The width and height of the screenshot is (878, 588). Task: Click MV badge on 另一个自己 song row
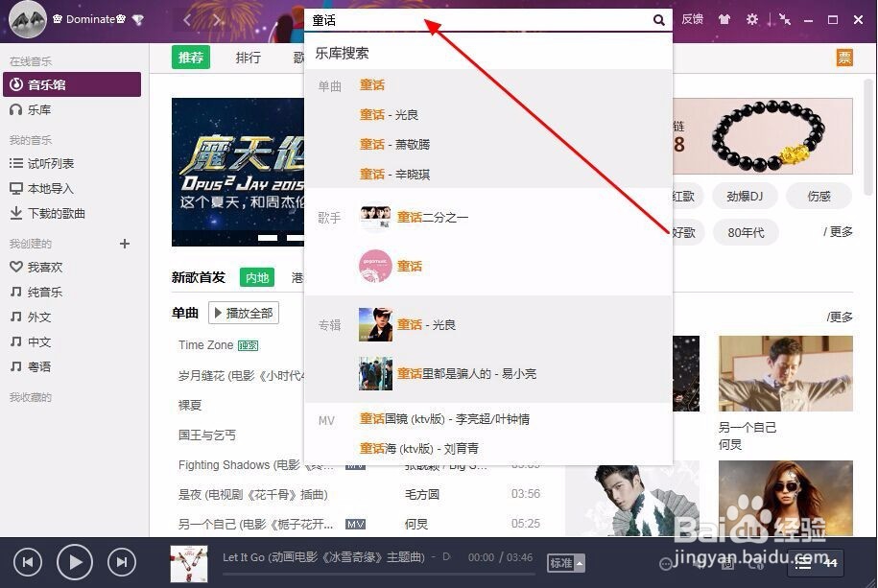pos(356,524)
